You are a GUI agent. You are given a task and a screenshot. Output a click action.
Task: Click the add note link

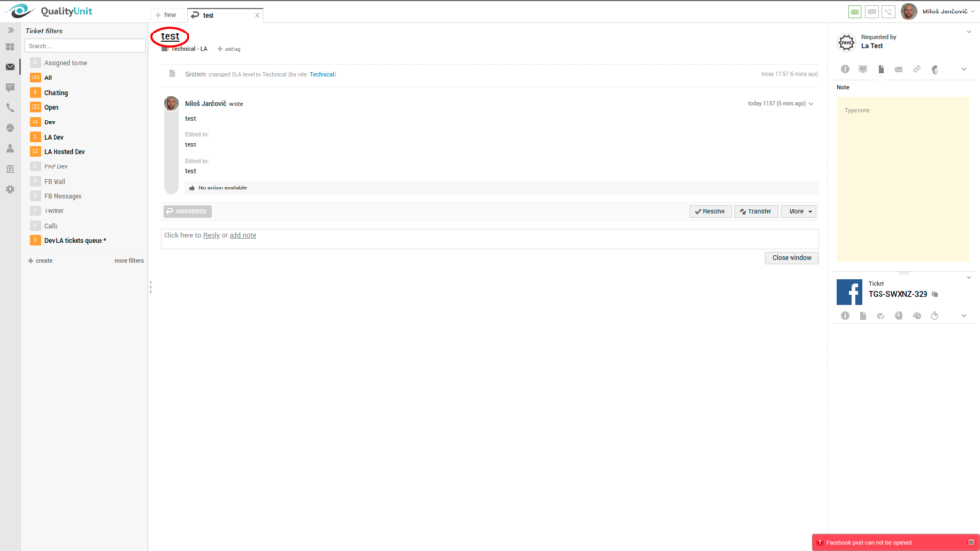242,235
